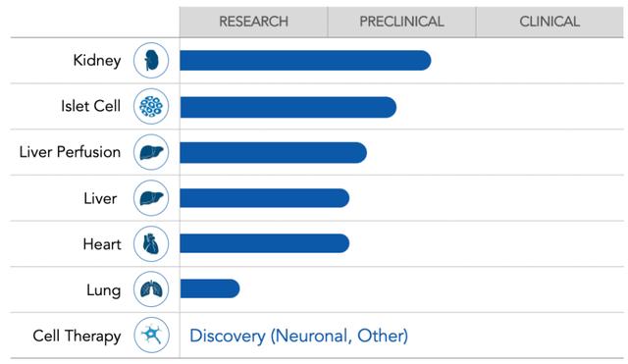The width and height of the screenshot is (628, 364).
Task: Select the Cell Therapy label
Action: click(x=77, y=336)
